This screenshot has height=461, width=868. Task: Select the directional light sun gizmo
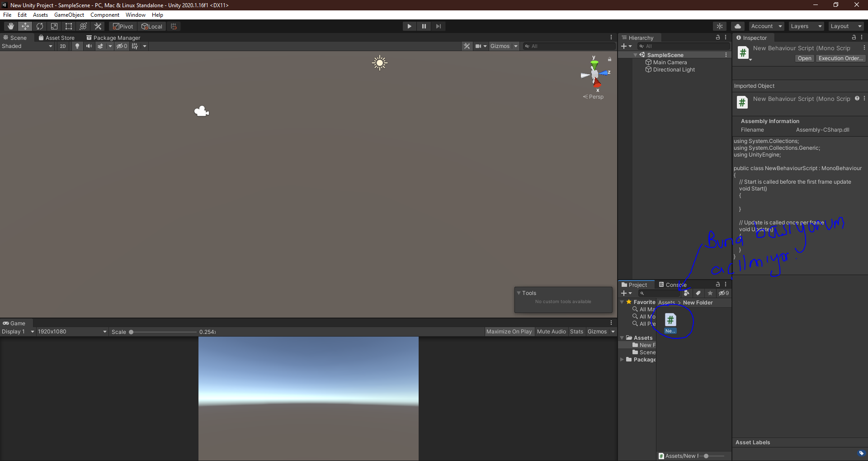tap(380, 63)
